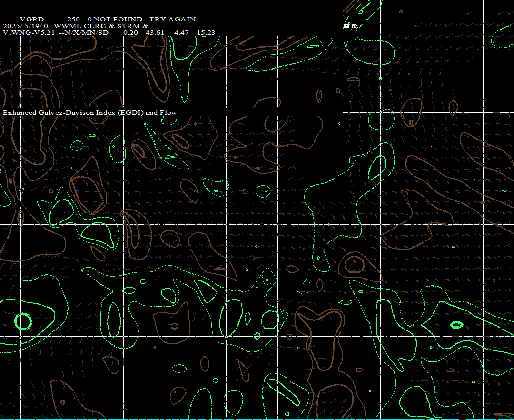Click the maximum value '43.61'
Screen dimensions: 514x420
click(x=155, y=32)
